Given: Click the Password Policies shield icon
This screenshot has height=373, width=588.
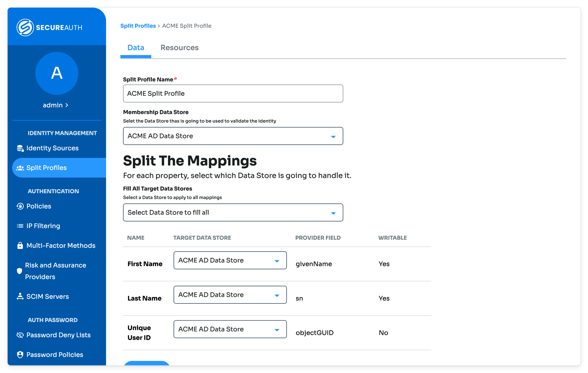Looking at the screenshot, I should pos(20,354).
